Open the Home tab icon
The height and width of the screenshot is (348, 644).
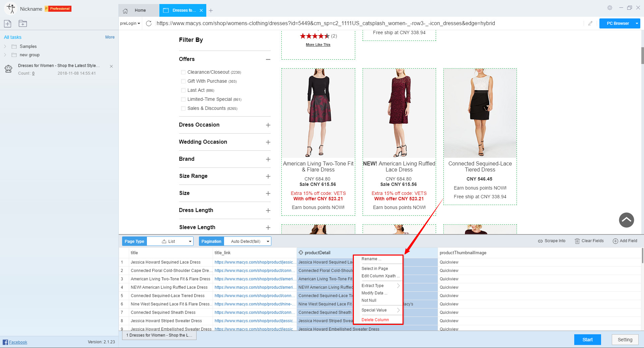[125, 11]
